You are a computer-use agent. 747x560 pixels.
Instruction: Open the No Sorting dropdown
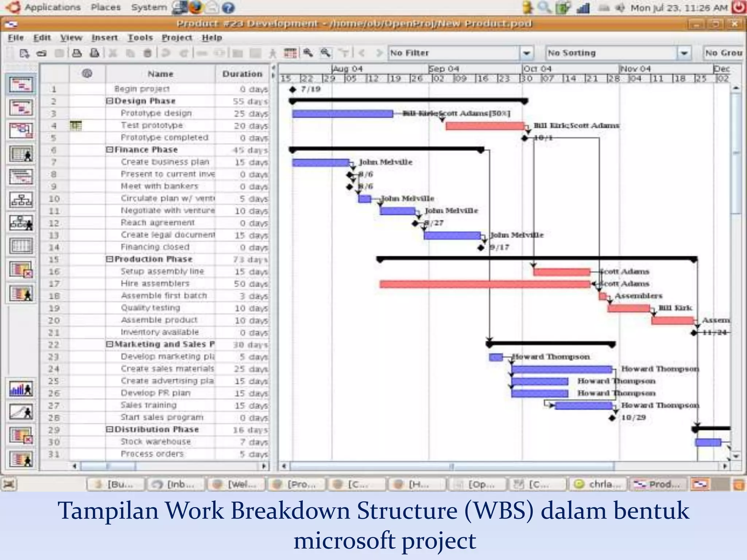point(684,53)
